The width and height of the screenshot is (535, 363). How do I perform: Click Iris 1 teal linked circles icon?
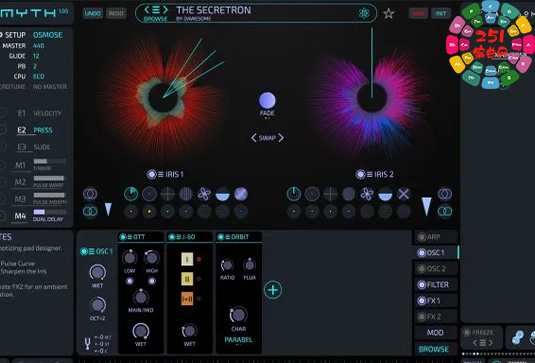tap(90, 211)
